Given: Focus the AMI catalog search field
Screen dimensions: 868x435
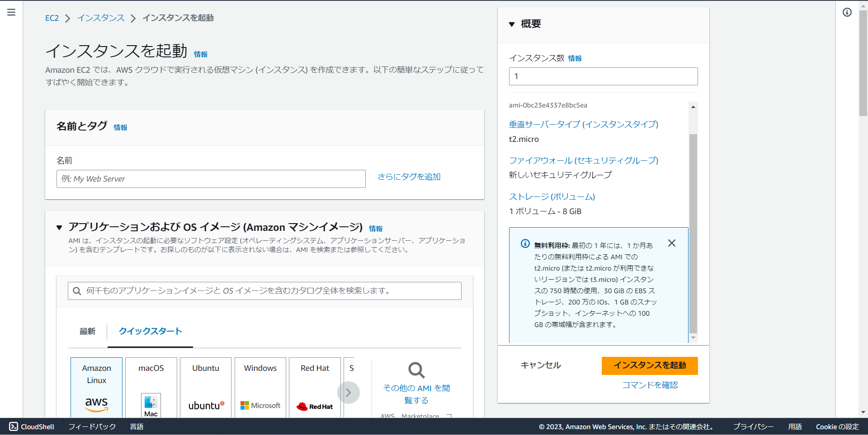Looking at the screenshot, I should [x=264, y=291].
